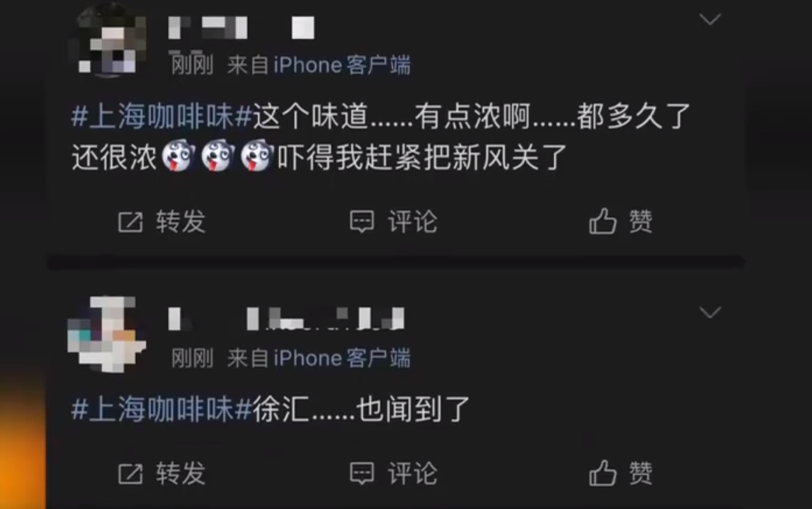Viewport: 812px width, 509px height.
Task: Click the 赞 label on the second post
Action: click(x=640, y=472)
